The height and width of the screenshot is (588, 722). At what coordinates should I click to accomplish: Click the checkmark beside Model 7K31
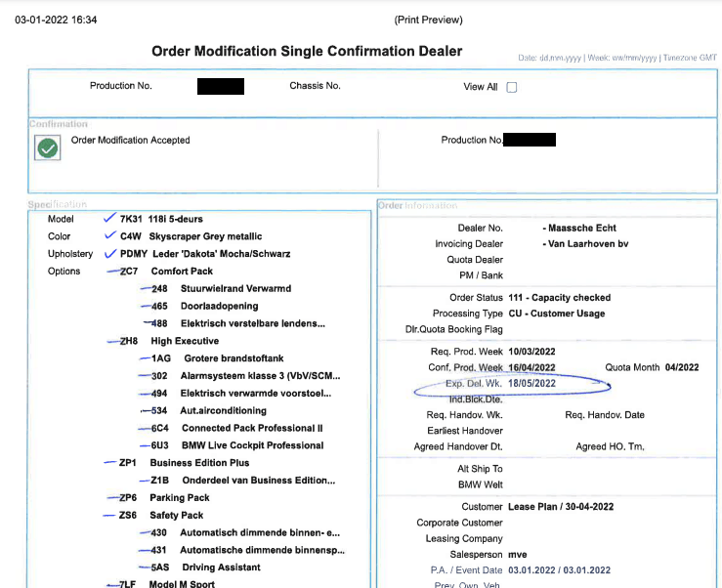click(109, 218)
